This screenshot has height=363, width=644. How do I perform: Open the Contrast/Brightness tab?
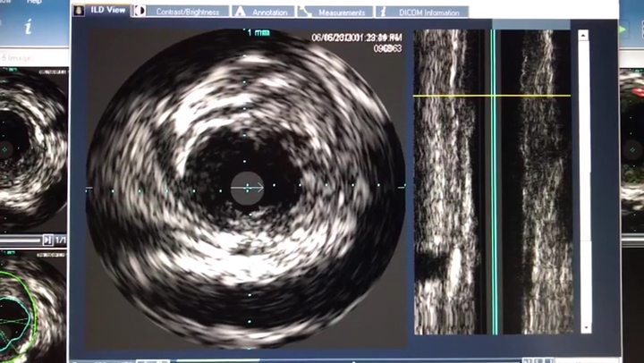(x=187, y=13)
